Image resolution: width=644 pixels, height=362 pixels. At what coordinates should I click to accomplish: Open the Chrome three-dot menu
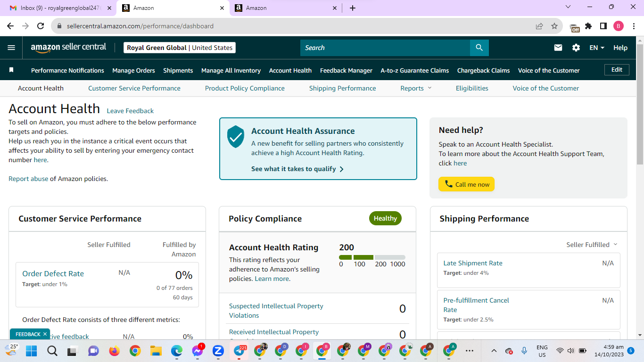point(633,26)
